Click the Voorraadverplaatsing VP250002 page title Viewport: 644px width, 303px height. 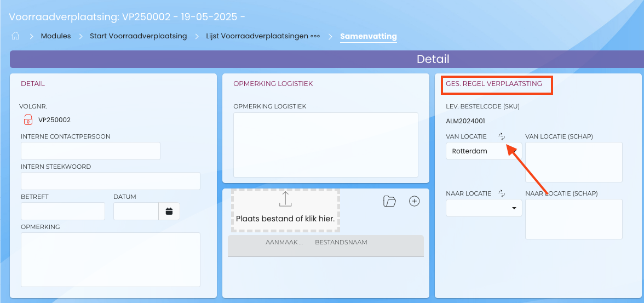coord(127,18)
